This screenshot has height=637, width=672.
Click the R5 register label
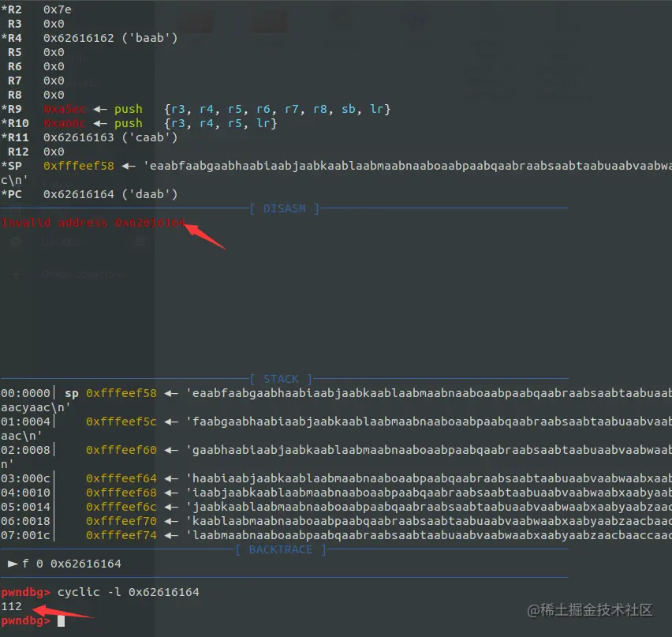[x=14, y=52]
